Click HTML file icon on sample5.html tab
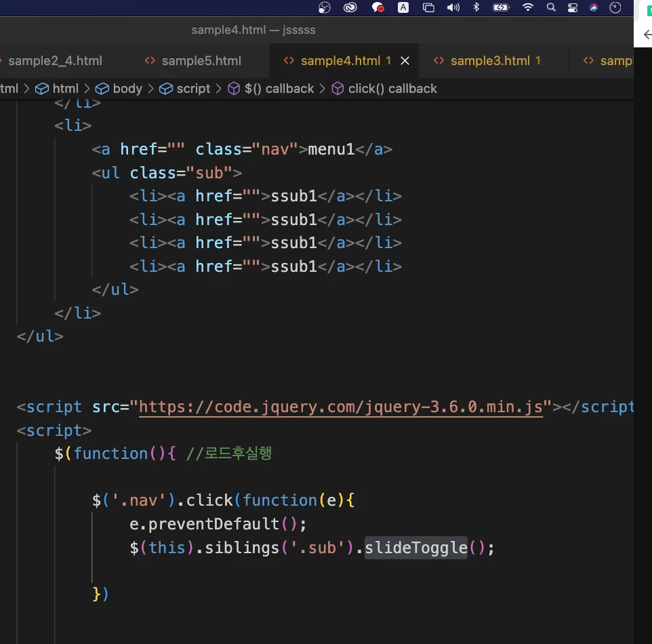The image size is (652, 644). coord(150,61)
